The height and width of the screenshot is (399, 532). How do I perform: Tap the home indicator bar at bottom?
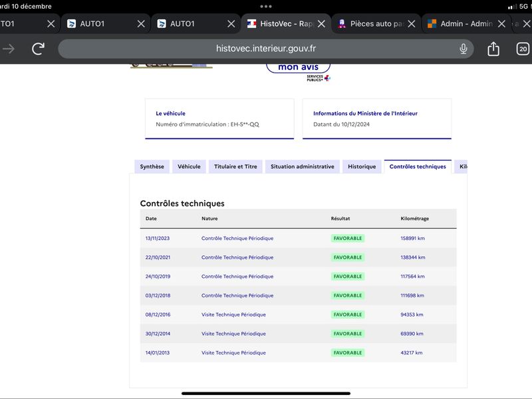point(265,394)
